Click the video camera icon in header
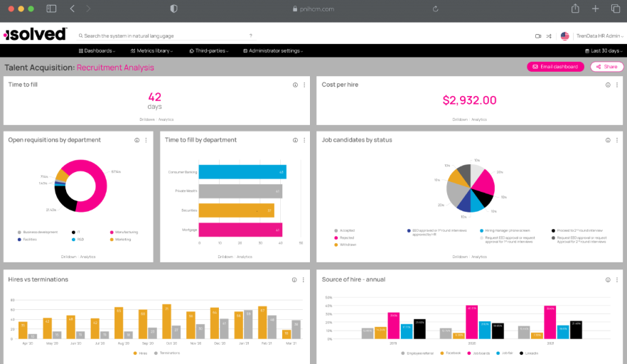 538,36
